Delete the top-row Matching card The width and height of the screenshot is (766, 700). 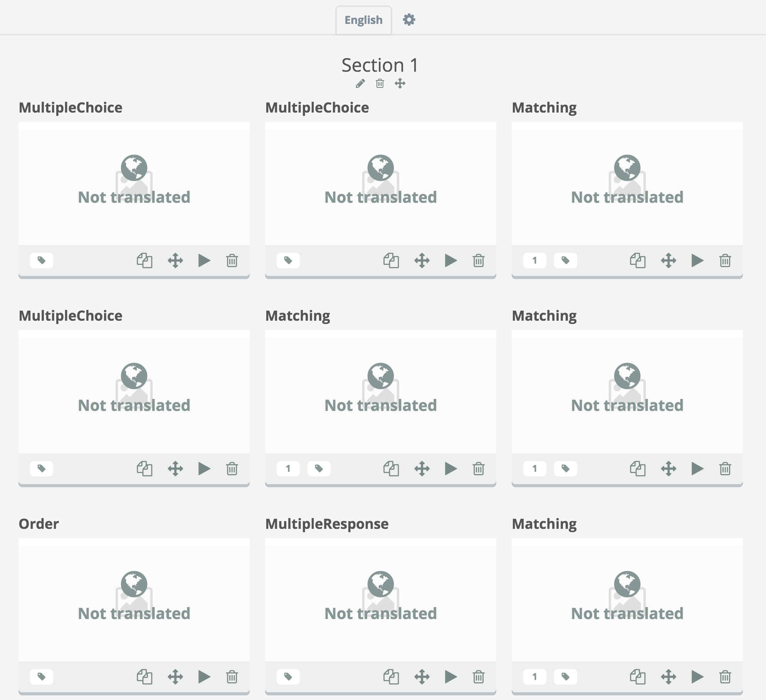pos(725,261)
